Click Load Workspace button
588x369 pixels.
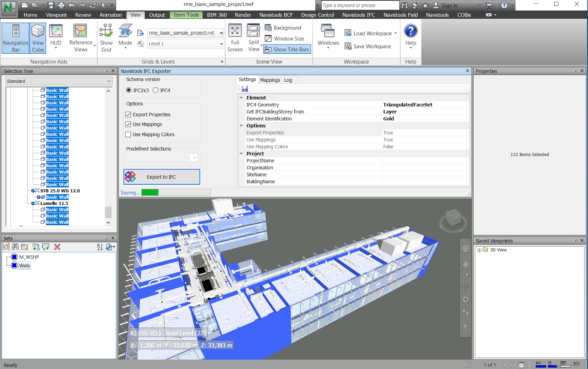(370, 33)
